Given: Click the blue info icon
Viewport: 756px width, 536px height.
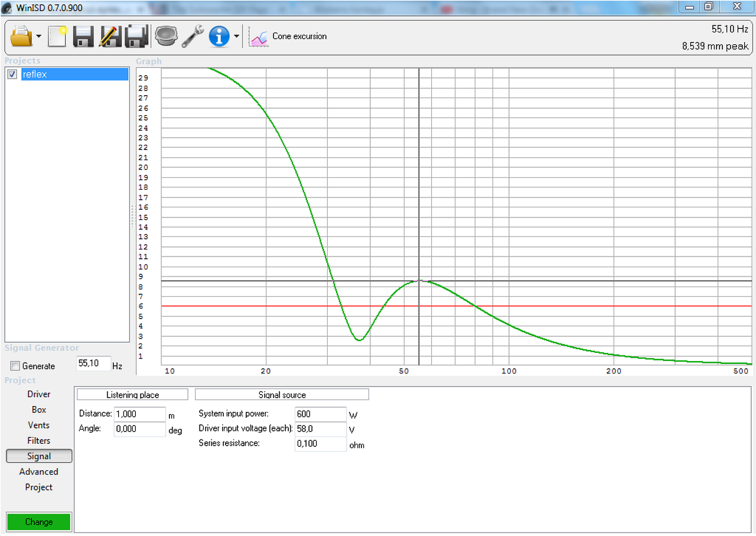Looking at the screenshot, I should pos(219,37).
